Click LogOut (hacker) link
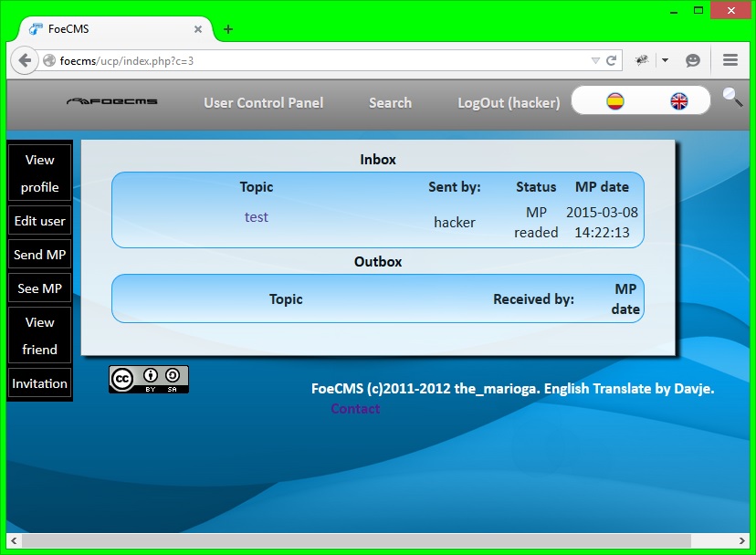 coord(509,103)
